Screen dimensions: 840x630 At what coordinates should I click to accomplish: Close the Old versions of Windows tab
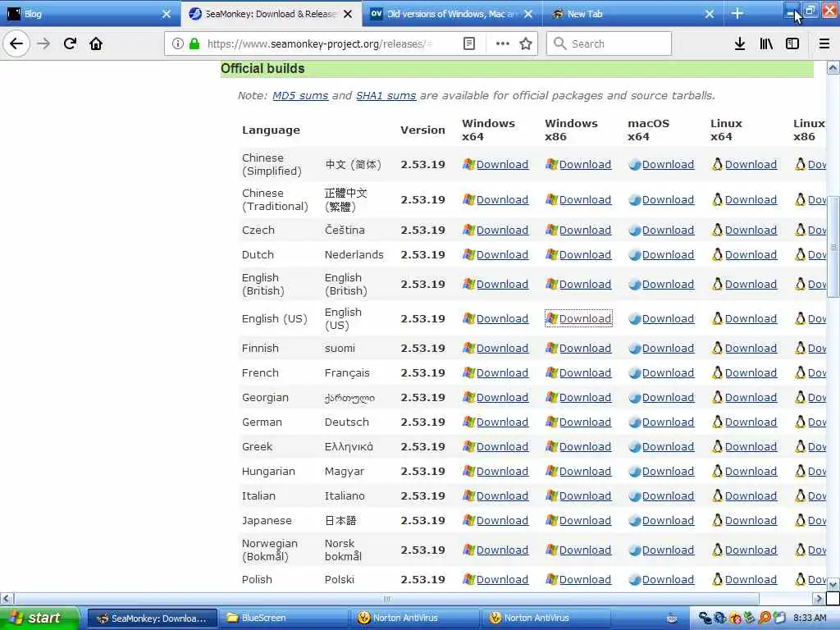coord(528,14)
